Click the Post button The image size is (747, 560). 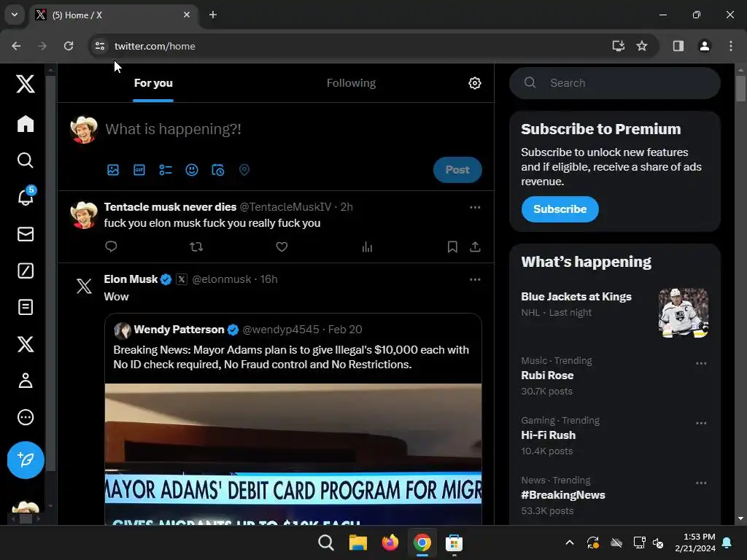(457, 170)
